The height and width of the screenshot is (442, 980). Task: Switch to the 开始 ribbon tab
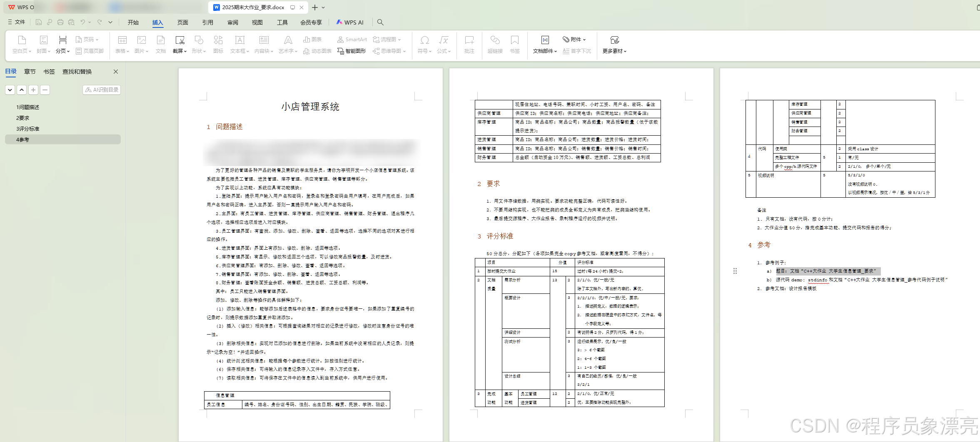[x=133, y=22]
